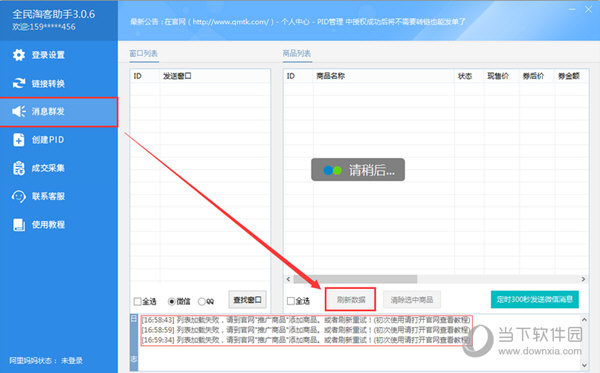The width and height of the screenshot is (600, 373).
Task: Click the 全民淘客助手3.0.6 title text
Action: coord(54,14)
